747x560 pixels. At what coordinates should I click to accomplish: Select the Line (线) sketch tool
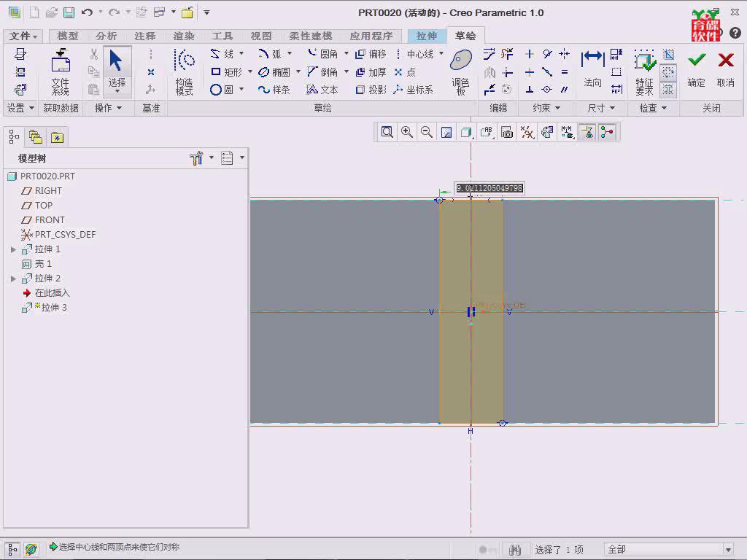tap(222, 54)
